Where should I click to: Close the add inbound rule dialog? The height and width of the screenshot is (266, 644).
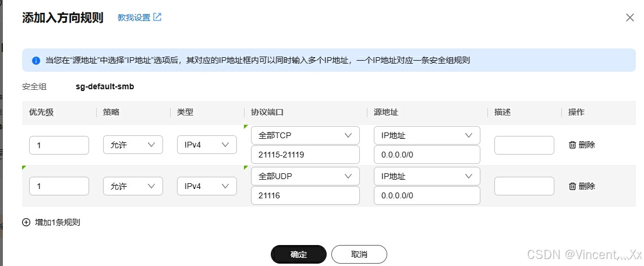tap(629, 17)
